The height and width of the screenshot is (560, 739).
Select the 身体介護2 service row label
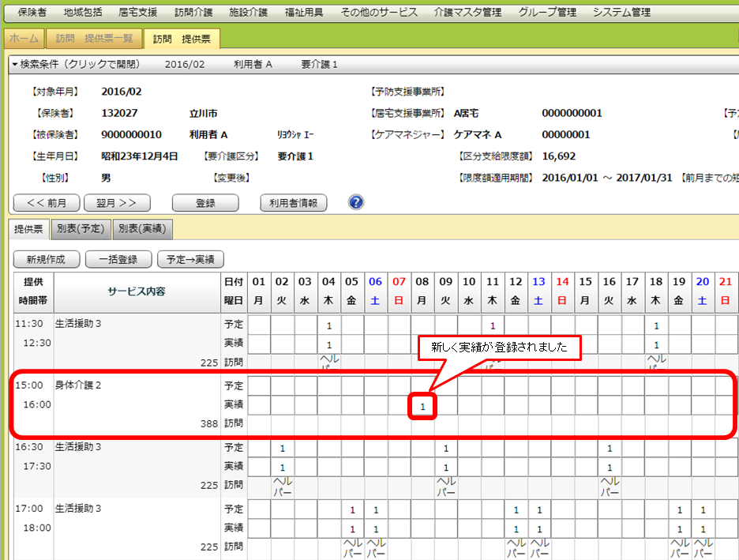(x=79, y=386)
